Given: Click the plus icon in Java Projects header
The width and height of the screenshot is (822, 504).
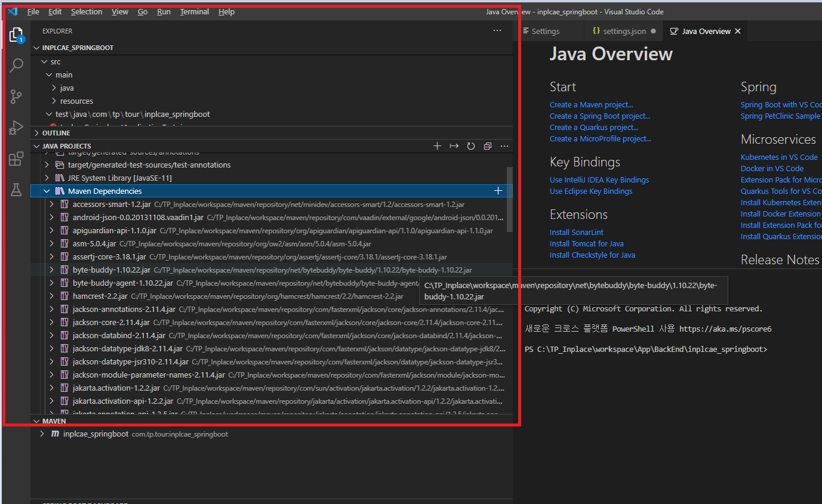Looking at the screenshot, I should [x=437, y=146].
